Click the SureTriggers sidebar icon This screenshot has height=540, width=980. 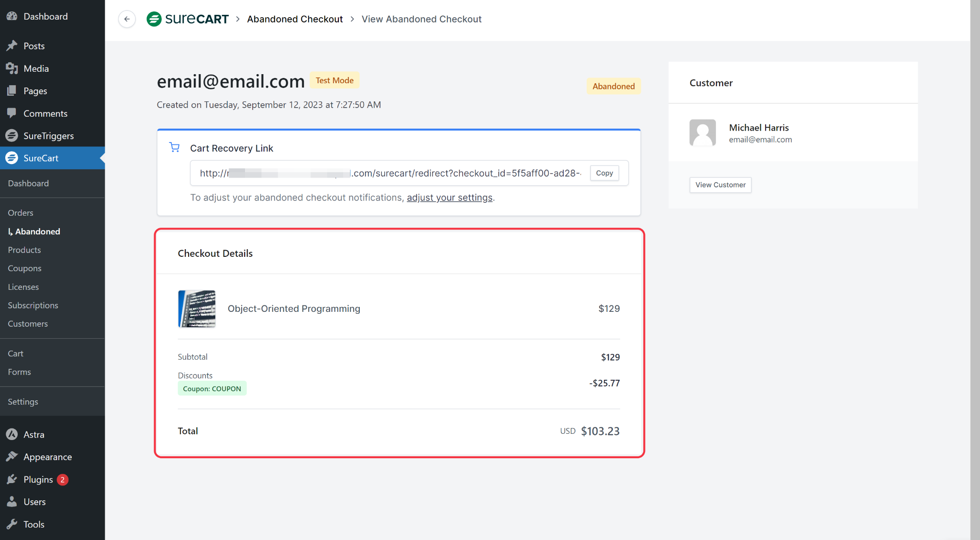[12, 136]
